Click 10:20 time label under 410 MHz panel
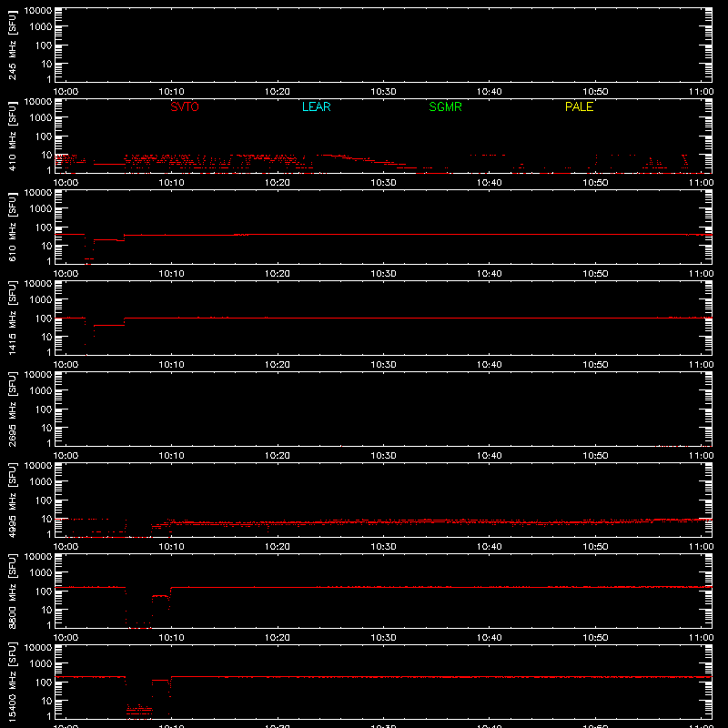Image resolution: width=728 pixels, height=728 pixels. [x=278, y=183]
